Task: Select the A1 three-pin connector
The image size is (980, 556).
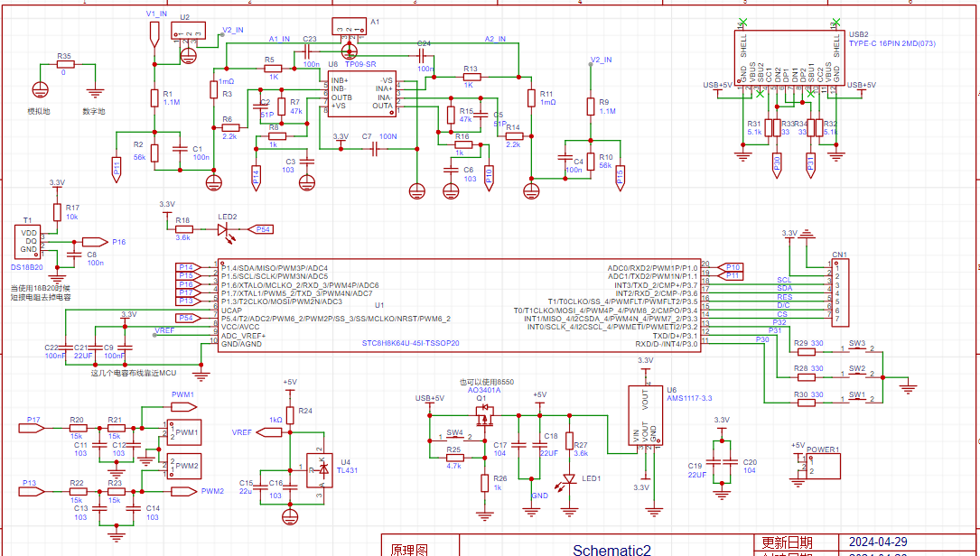Action: (x=349, y=25)
